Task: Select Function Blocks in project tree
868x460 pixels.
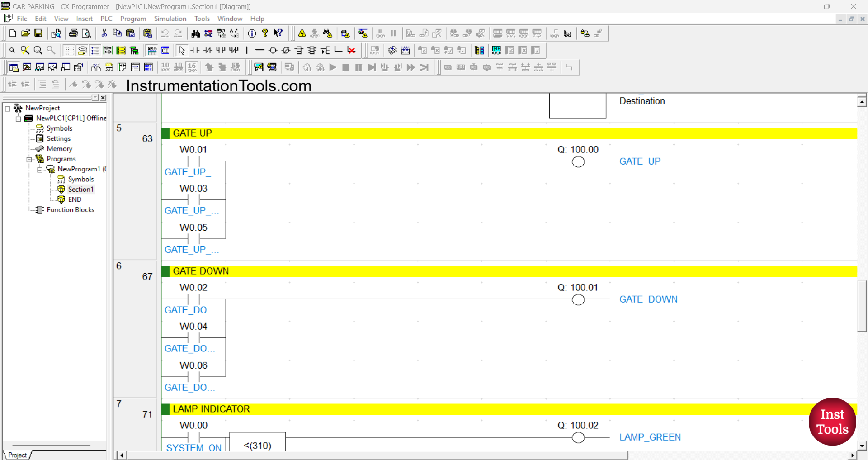Action: [x=71, y=210]
